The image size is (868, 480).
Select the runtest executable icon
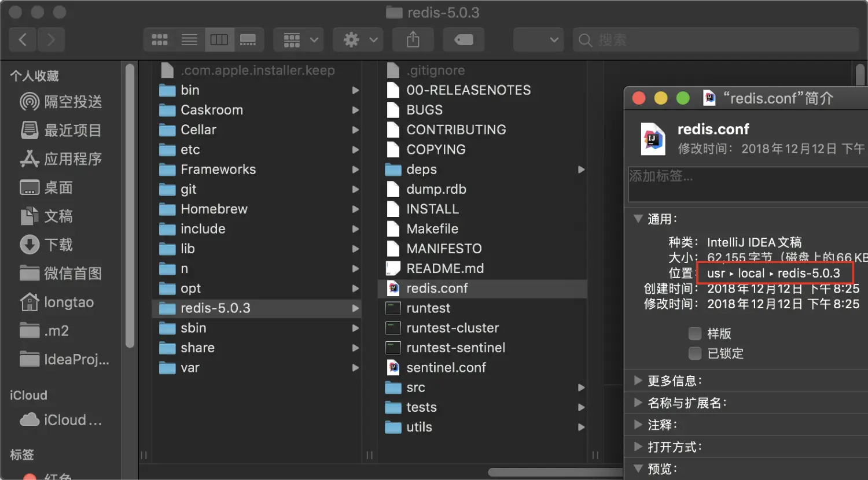tap(393, 308)
